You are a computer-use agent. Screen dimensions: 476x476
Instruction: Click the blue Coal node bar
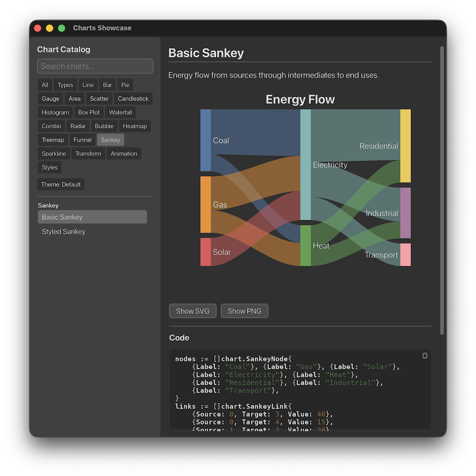[205, 140]
